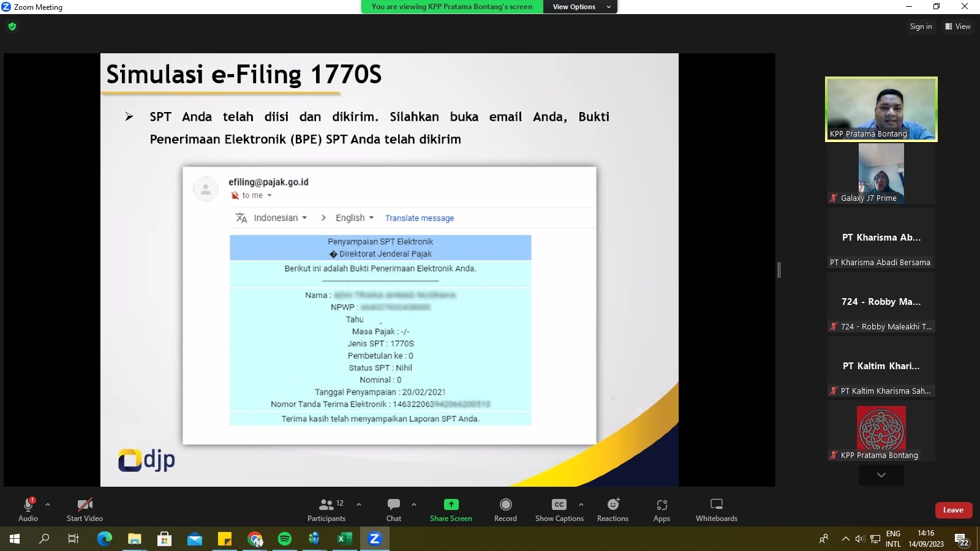980x551 pixels.
Task: Leave the meeting
Action: pyautogui.click(x=953, y=510)
